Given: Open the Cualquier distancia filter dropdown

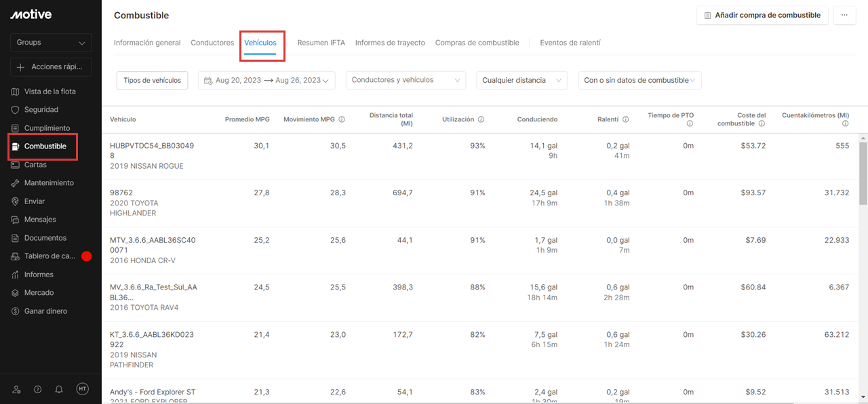Looking at the screenshot, I should [521, 80].
